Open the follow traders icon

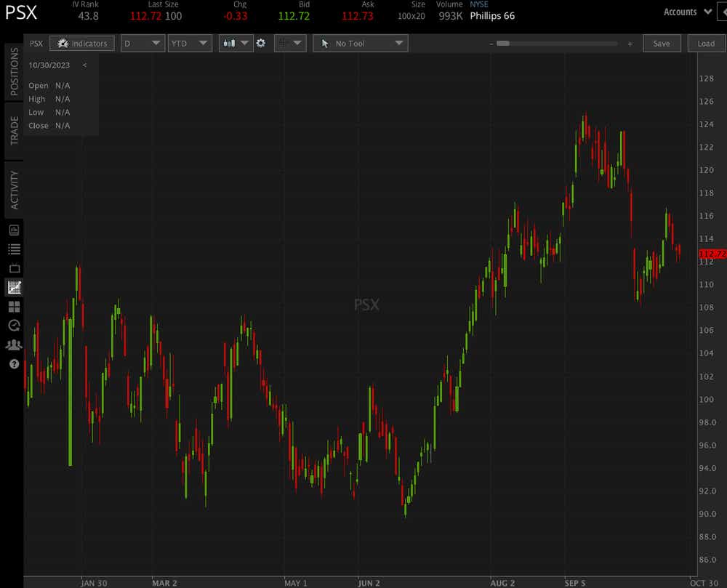pos(12,342)
